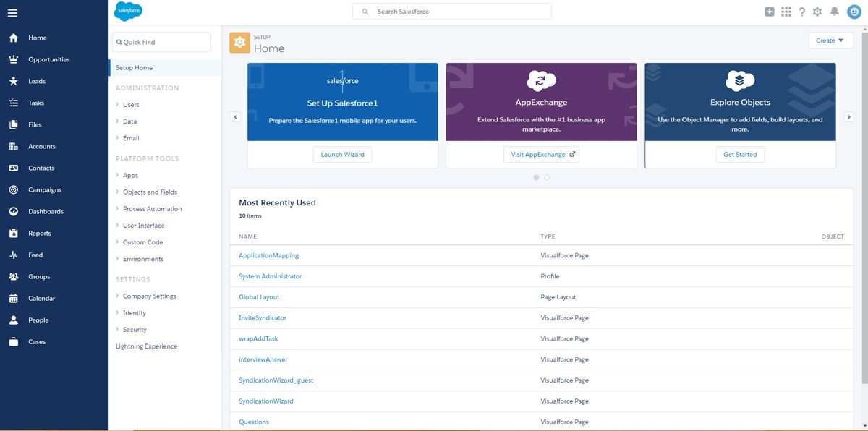Click the Launch Wizard button
The image size is (868, 431).
[343, 154]
